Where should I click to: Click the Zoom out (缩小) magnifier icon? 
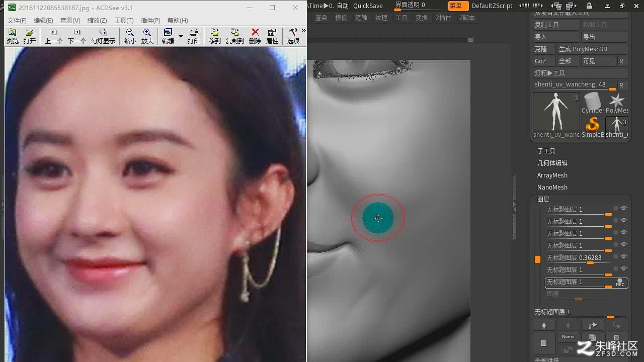pyautogui.click(x=130, y=36)
